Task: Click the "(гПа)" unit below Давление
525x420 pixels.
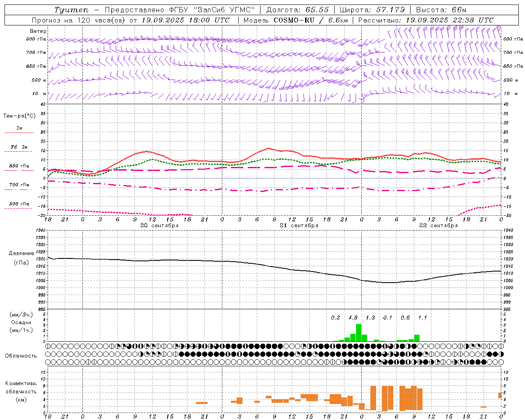Action: (x=21, y=262)
